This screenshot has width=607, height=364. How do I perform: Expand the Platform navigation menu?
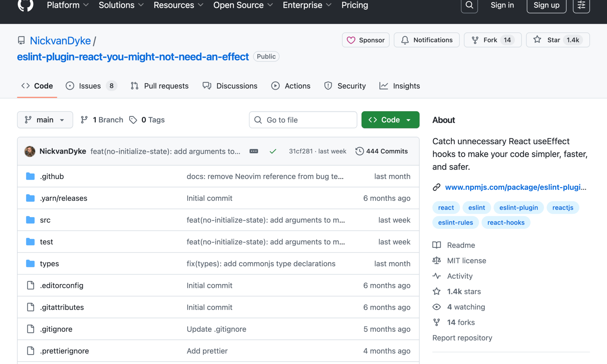pos(67,5)
